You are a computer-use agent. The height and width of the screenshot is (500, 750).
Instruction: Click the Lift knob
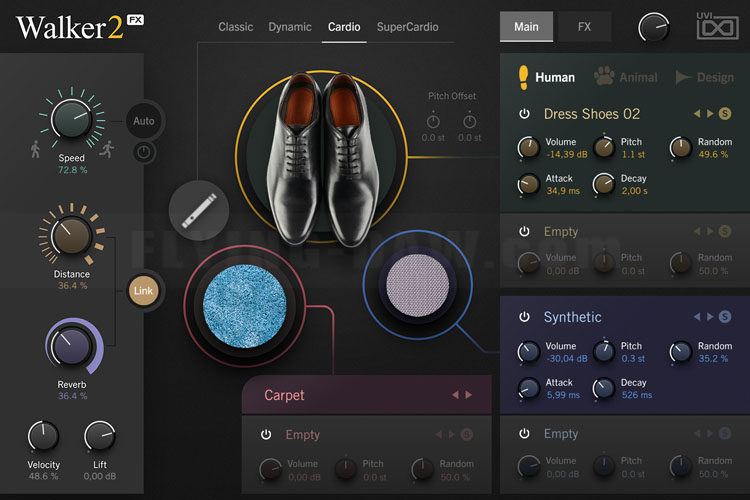point(99,436)
